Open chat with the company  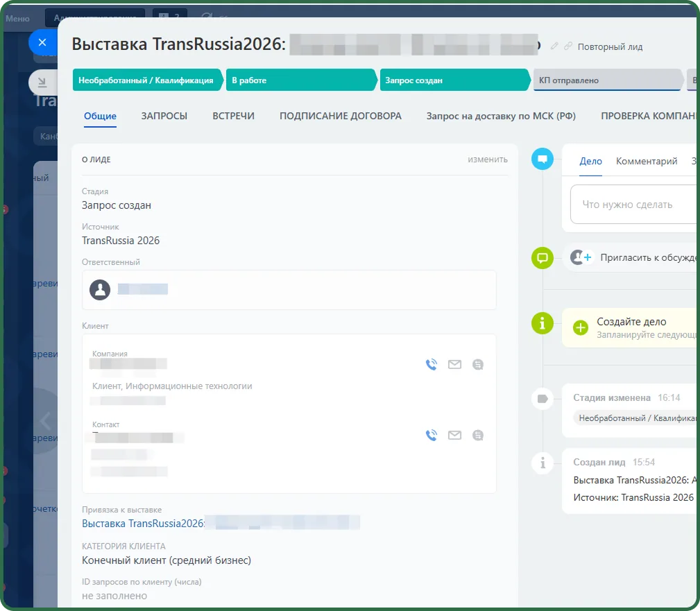[478, 365]
